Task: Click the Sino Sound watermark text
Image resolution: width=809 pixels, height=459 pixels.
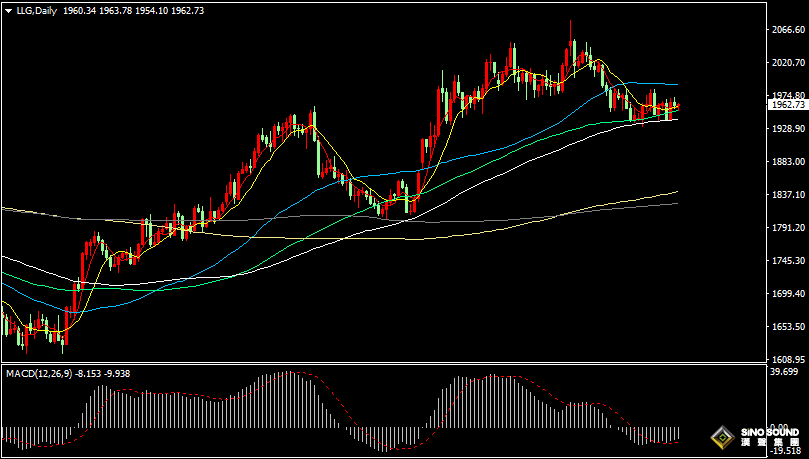Action: (x=770, y=437)
